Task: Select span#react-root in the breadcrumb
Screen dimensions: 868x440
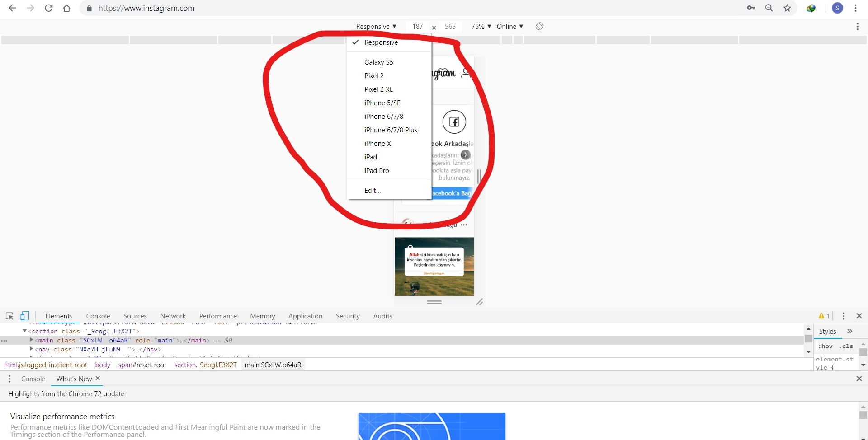Action: [142, 365]
